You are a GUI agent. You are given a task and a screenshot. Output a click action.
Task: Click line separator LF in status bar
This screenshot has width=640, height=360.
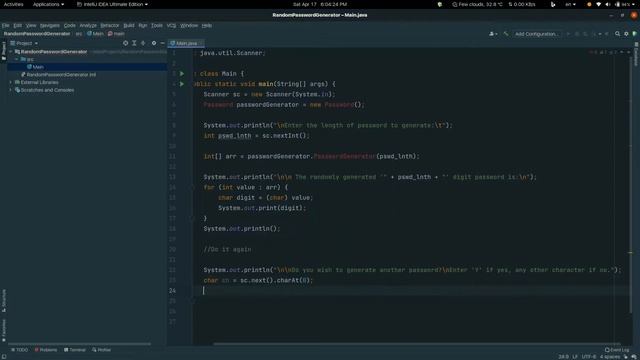point(575,357)
